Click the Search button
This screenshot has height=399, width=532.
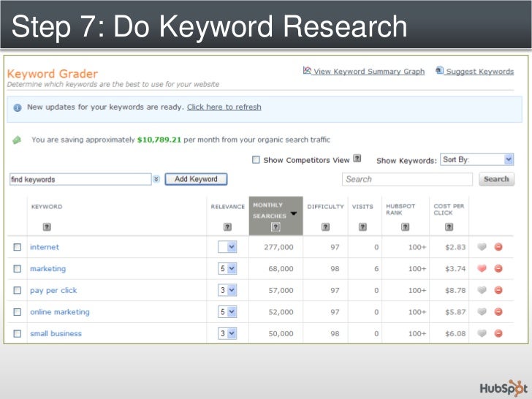click(x=496, y=179)
